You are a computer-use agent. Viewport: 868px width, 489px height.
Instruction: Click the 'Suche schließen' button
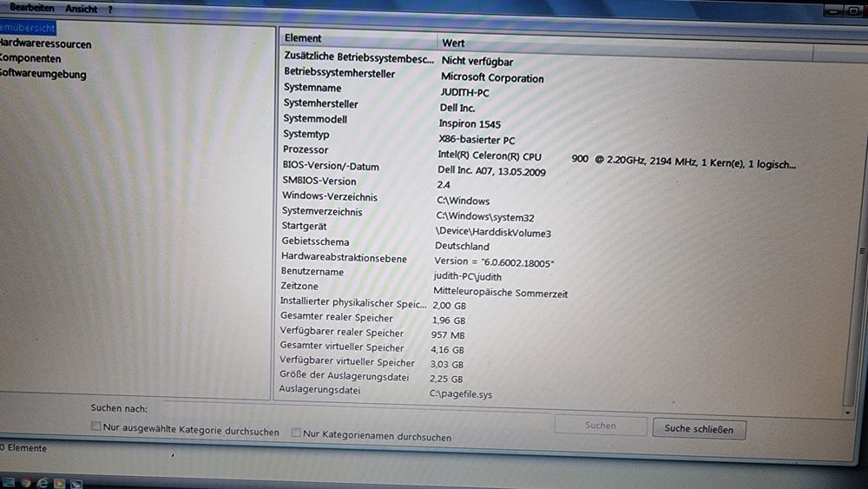(699, 429)
